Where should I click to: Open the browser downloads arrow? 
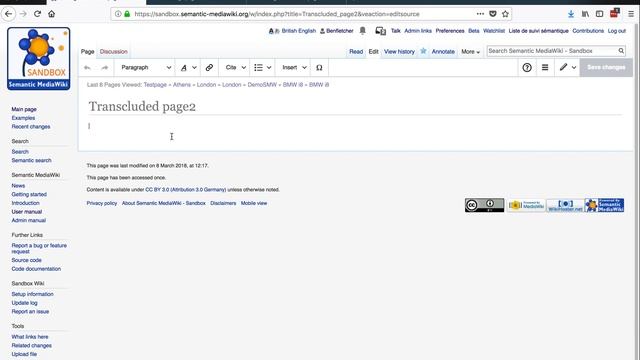tap(571, 14)
